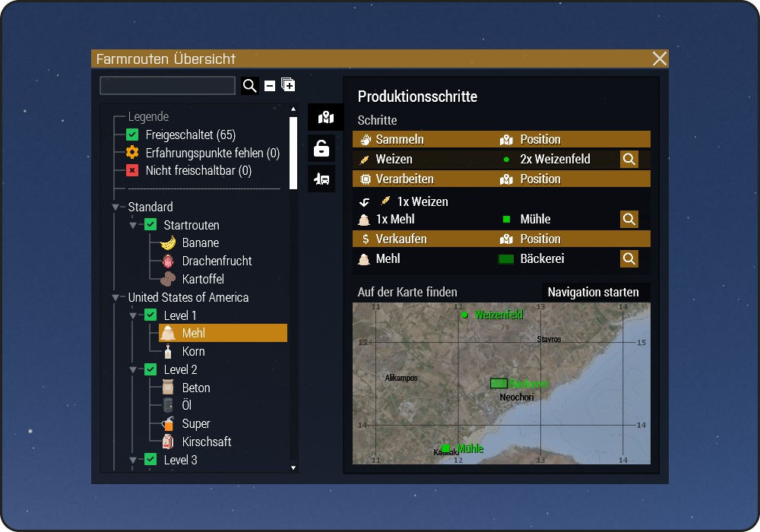Collapse the Standard tree group
The height and width of the screenshot is (532, 760).
[x=116, y=207]
